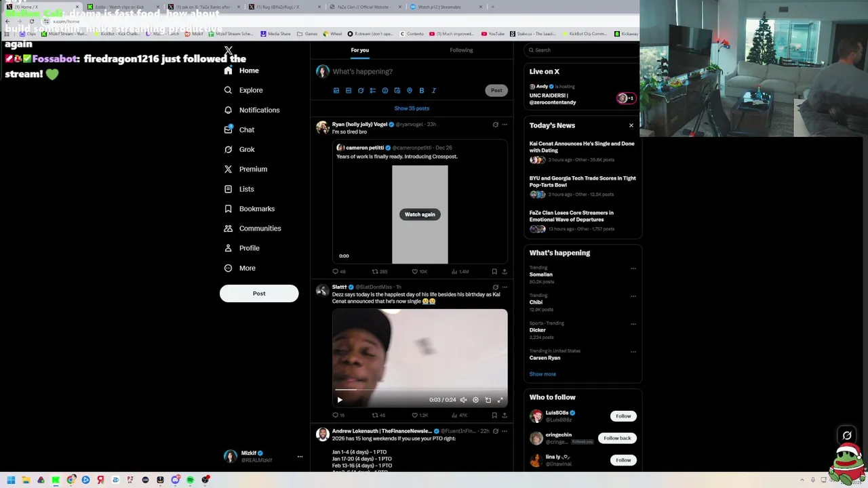Open Grok from the sidebar

[x=239, y=149]
